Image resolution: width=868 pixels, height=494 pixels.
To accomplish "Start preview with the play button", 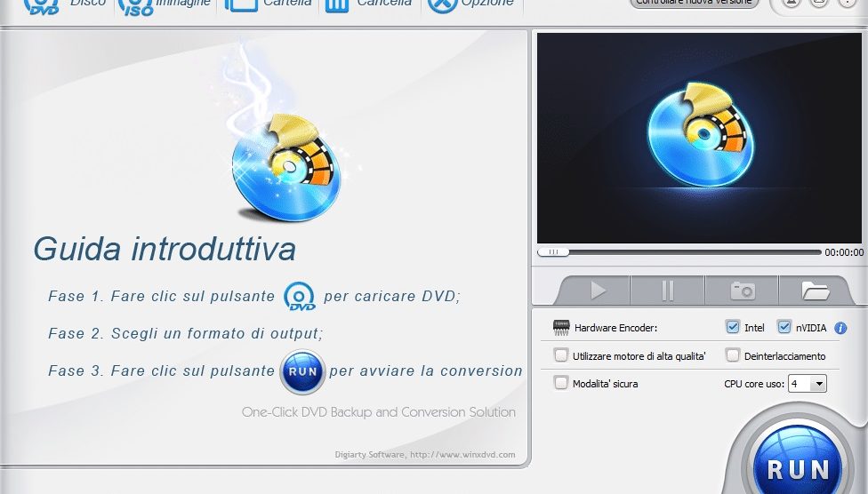I will click(x=598, y=291).
